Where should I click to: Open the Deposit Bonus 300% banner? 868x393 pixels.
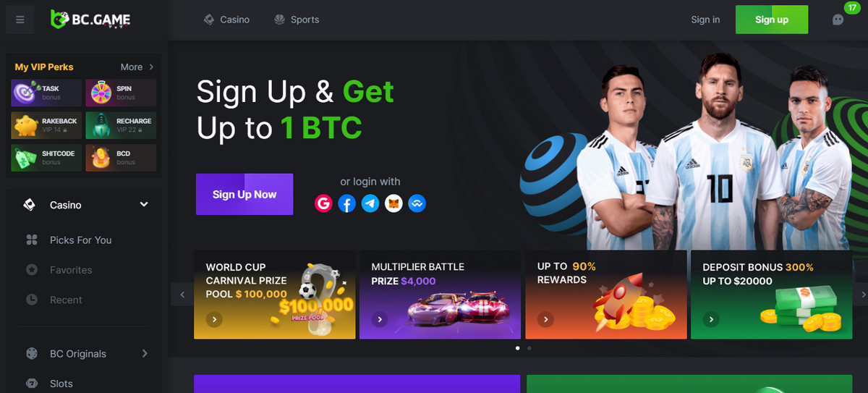[x=772, y=295]
